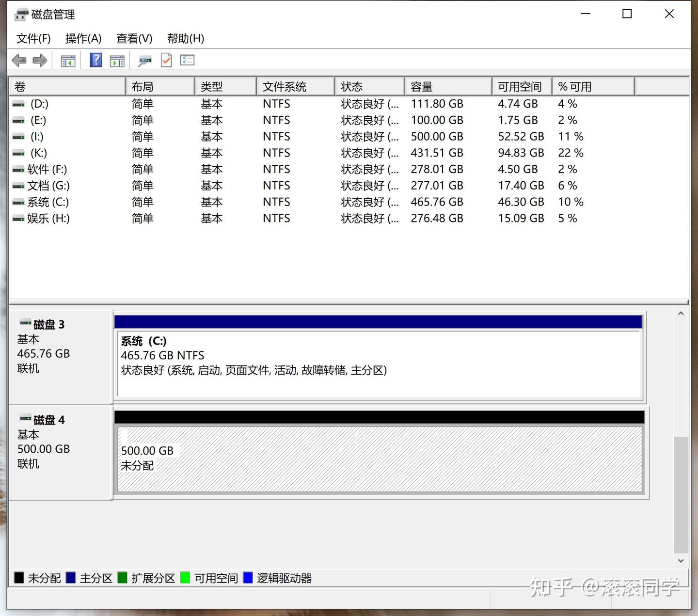The width and height of the screenshot is (698, 616).
Task: Select 系统 (C:) in the volume list
Action: point(48,203)
